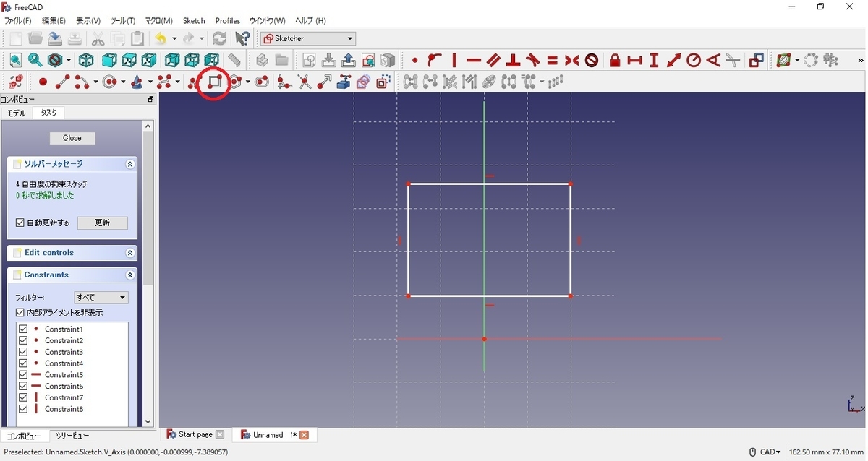This screenshot has width=868, height=461.
Task: Apply the parallel constraint
Action: coord(493,61)
